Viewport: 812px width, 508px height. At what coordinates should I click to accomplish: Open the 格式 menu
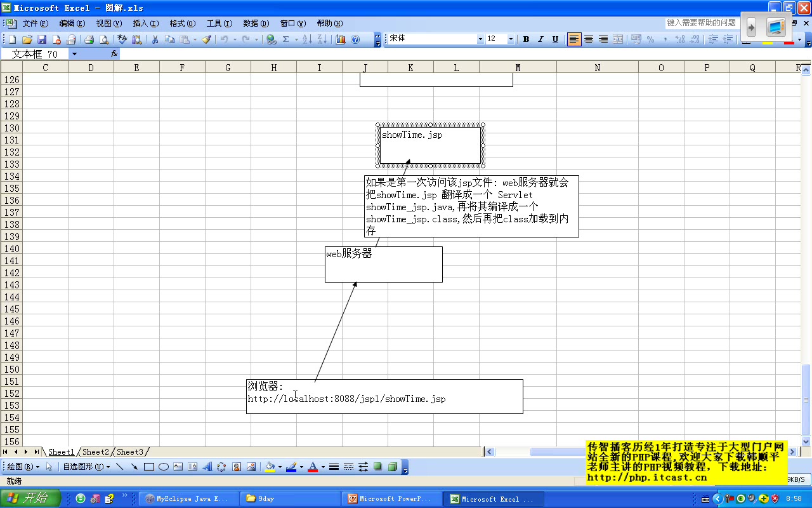click(182, 23)
